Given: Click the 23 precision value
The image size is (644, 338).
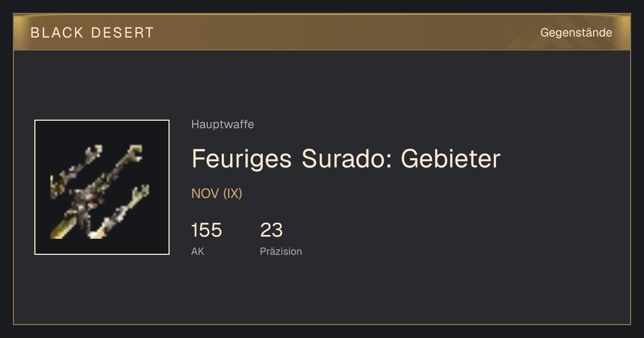Looking at the screenshot, I should point(272,230).
